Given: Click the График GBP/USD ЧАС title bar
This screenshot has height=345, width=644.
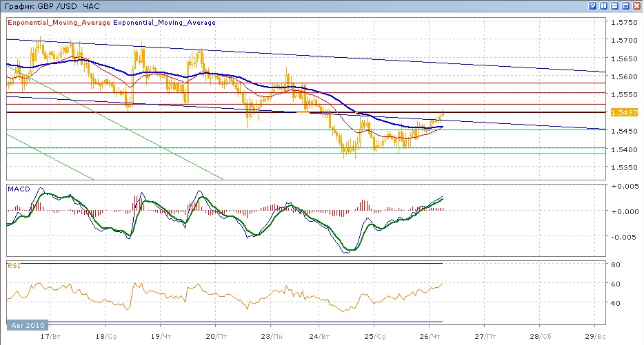Looking at the screenshot, I should coord(52,6).
